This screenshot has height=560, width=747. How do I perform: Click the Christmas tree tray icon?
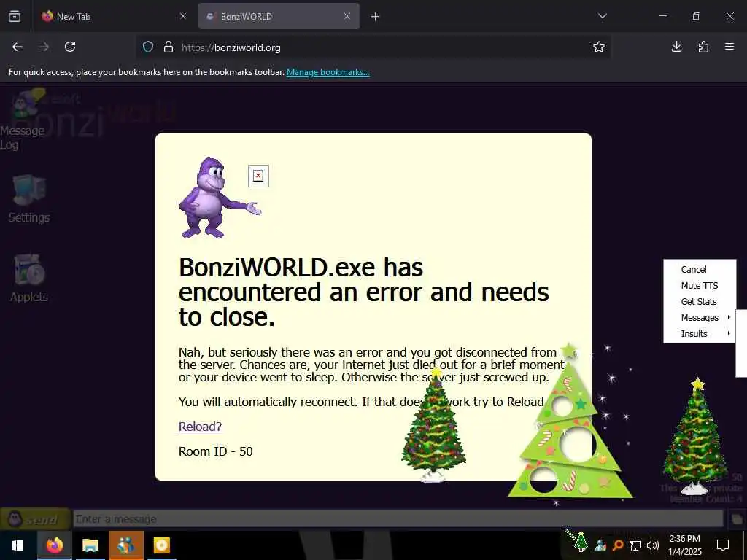(x=580, y=542)
